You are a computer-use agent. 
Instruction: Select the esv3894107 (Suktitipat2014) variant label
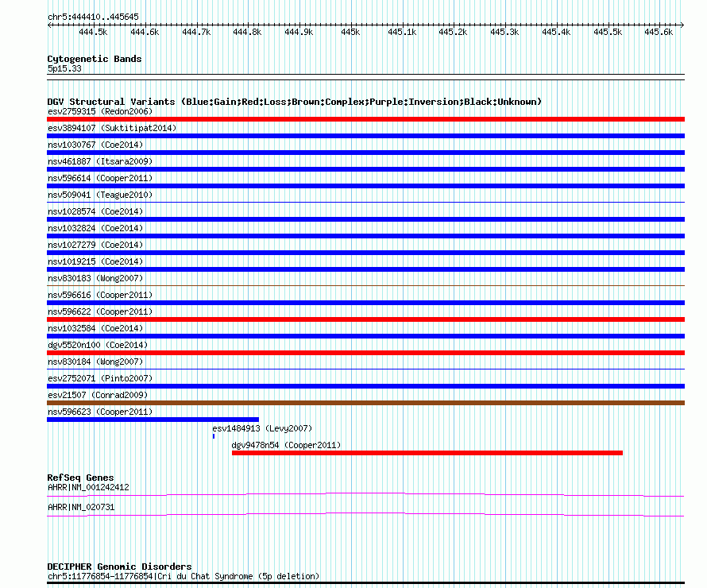112,128
